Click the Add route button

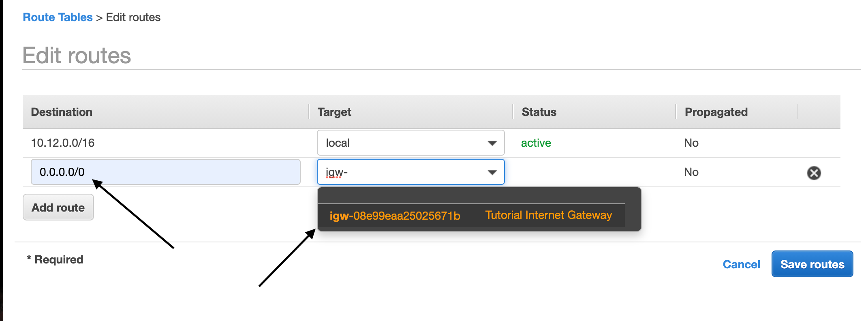(x=58, y=208)
